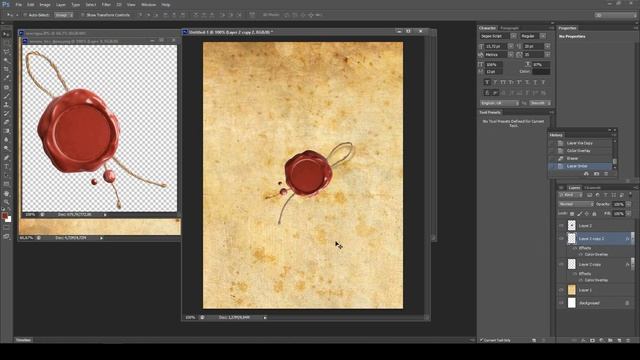Screen dimensions: 640x360
Task: Select the Hand tool in the toolbox
Action: point(6,193)
